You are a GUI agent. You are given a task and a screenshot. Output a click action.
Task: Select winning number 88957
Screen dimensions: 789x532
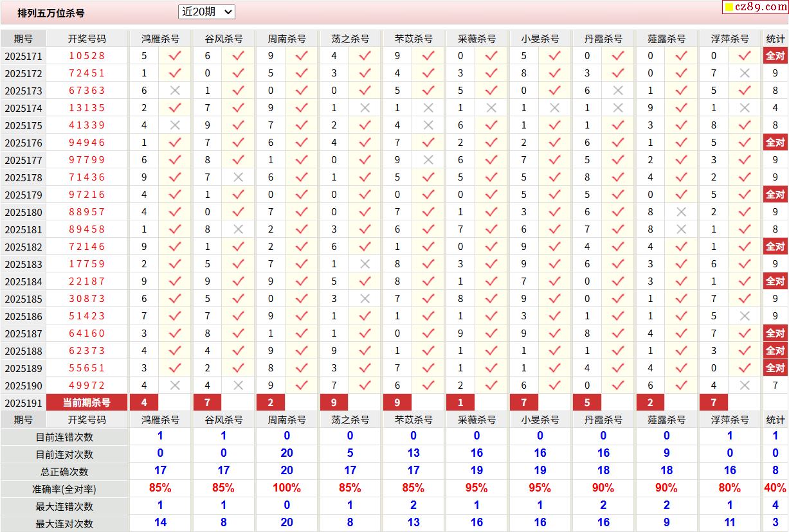click(87, 212)
